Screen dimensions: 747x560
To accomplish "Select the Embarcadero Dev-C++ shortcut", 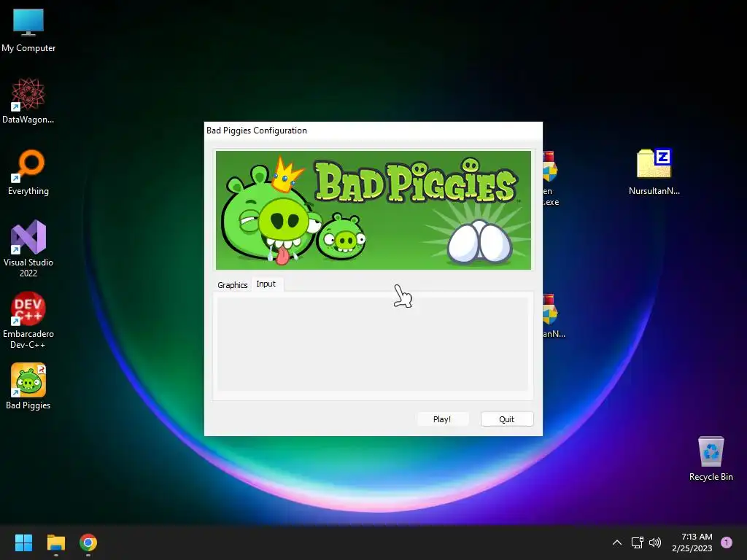I will pyautogui.click(x=28, y=320).
